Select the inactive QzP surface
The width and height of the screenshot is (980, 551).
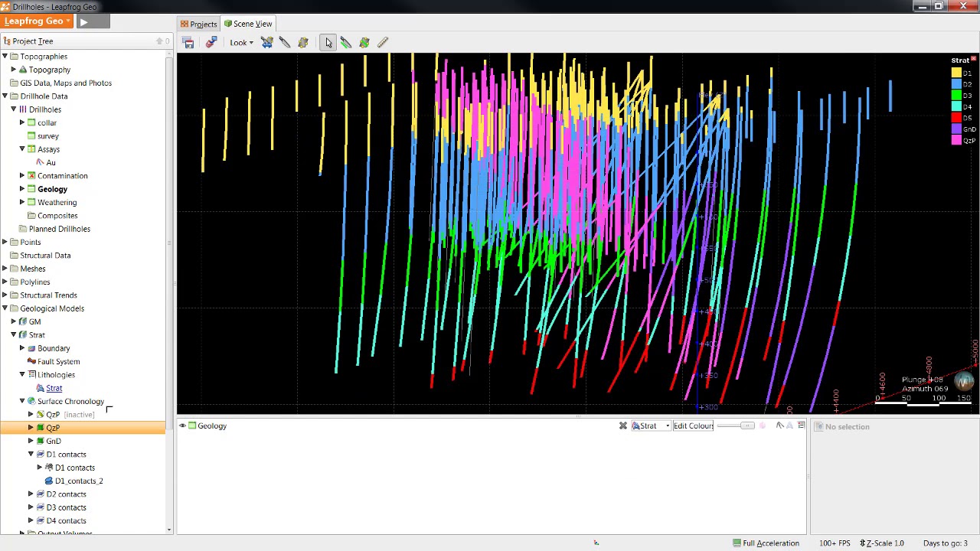point(70,415)
